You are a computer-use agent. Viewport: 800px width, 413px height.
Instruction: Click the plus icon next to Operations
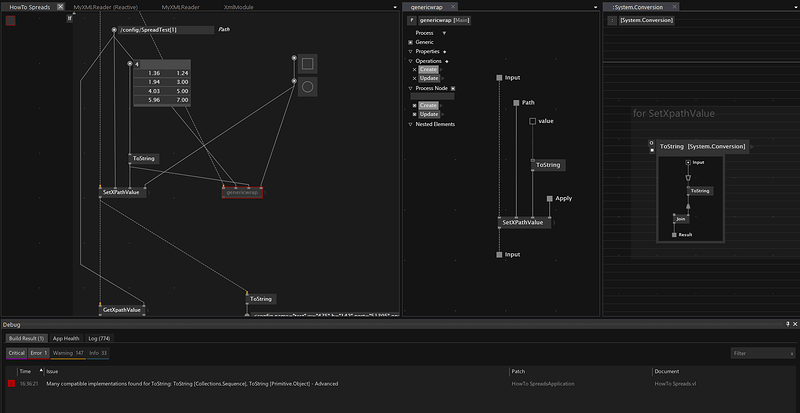[x=447, y=61]
